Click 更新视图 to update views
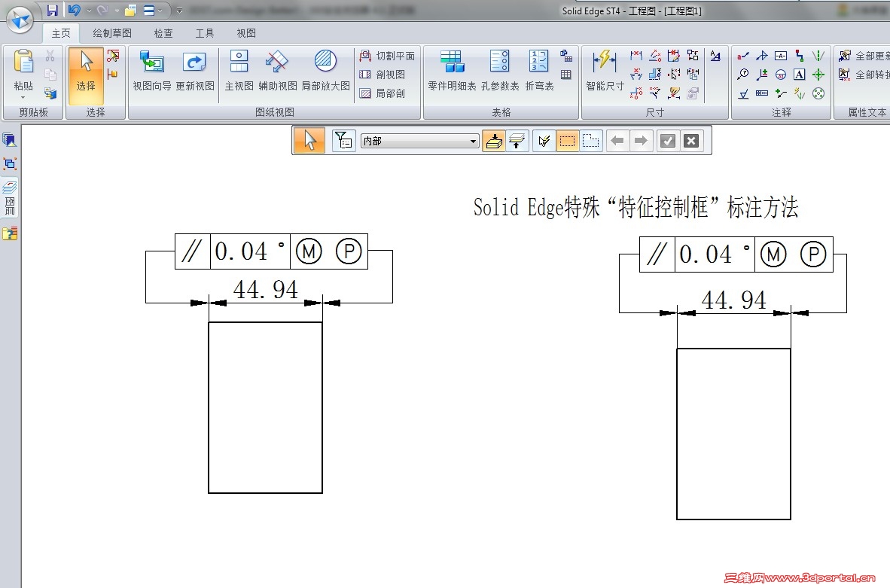Screen dimensions: 890x588 click(x=195, y=70)
